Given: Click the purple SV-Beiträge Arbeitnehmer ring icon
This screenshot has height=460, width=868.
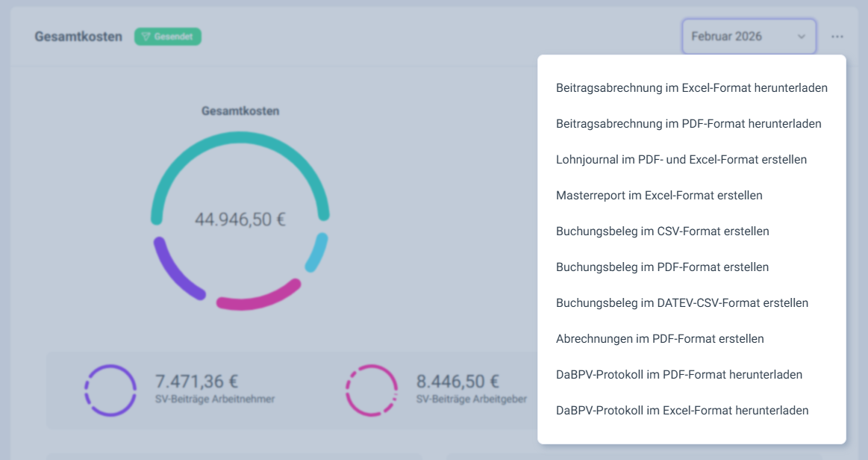Looking at the screenshot, I should coord(110,391).
